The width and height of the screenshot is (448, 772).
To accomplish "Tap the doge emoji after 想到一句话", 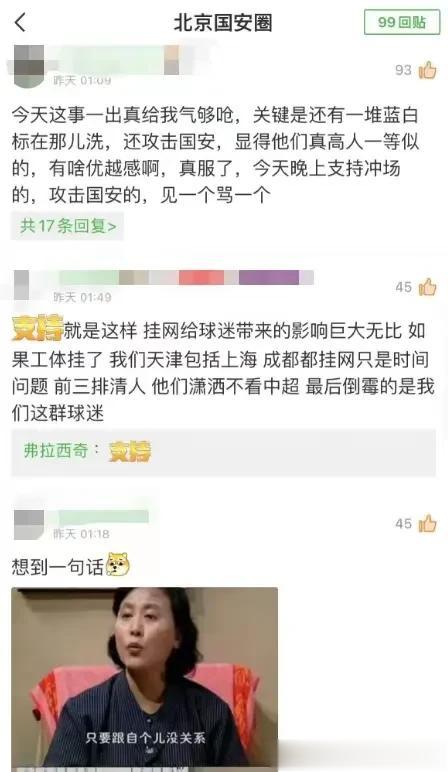I will click(x=118, y=564).
